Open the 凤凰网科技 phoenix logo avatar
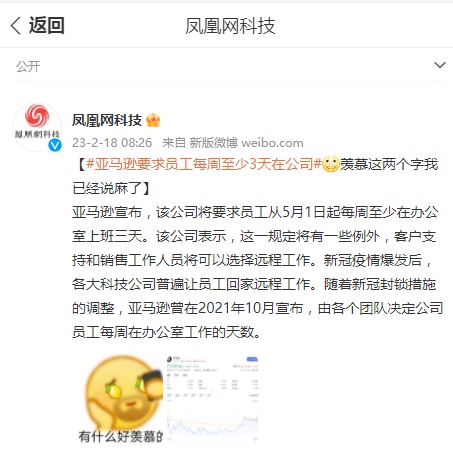The width and height of the screenshot is (453, 456). pos(37,127)
